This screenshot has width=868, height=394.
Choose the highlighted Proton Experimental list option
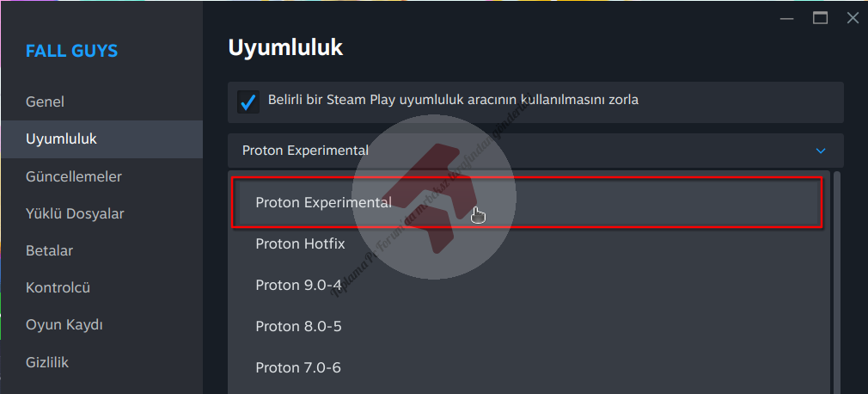[x=323, y=203]
